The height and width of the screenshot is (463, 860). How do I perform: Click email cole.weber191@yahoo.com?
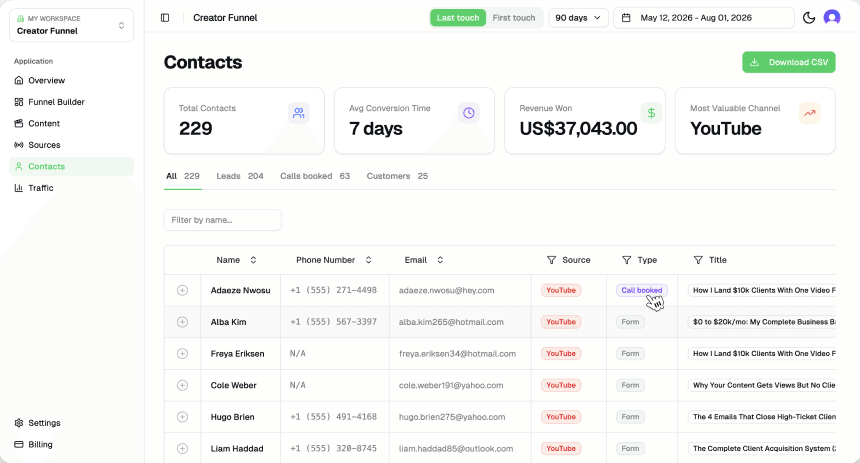click(x=451, y=385)
